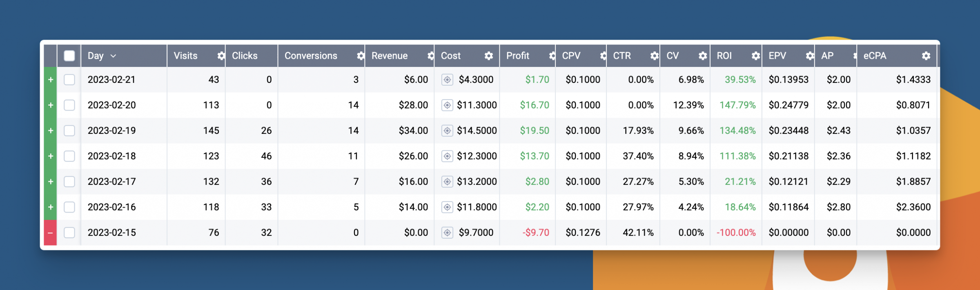Image resolution: width=980 pixels, height=290 pixels.
Task: Expand the 2023-02-21 row with plus
Action: (x=50, y=80)
